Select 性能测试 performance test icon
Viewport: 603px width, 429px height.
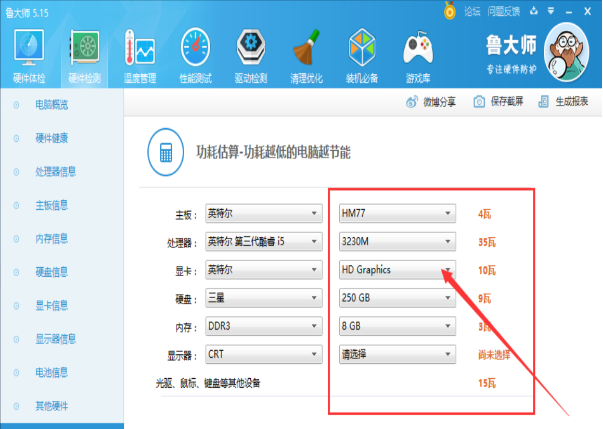click(x=195, y=52)
